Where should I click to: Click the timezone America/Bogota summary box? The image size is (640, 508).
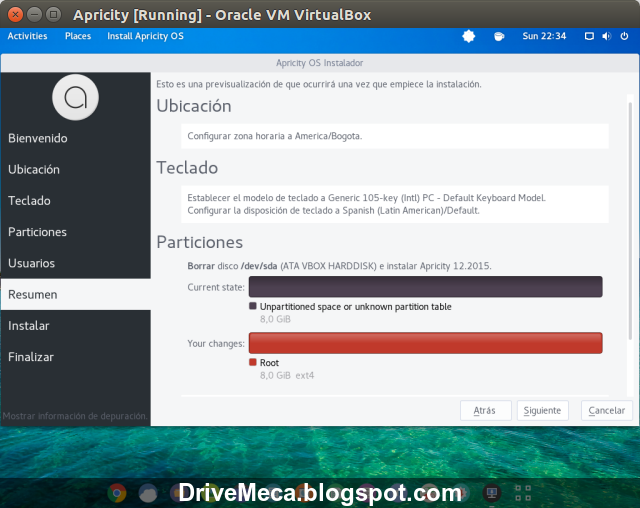395,136
